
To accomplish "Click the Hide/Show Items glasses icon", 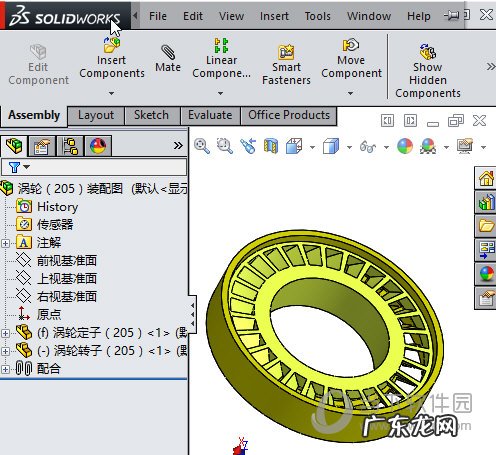I will click(x=368, y=146).
